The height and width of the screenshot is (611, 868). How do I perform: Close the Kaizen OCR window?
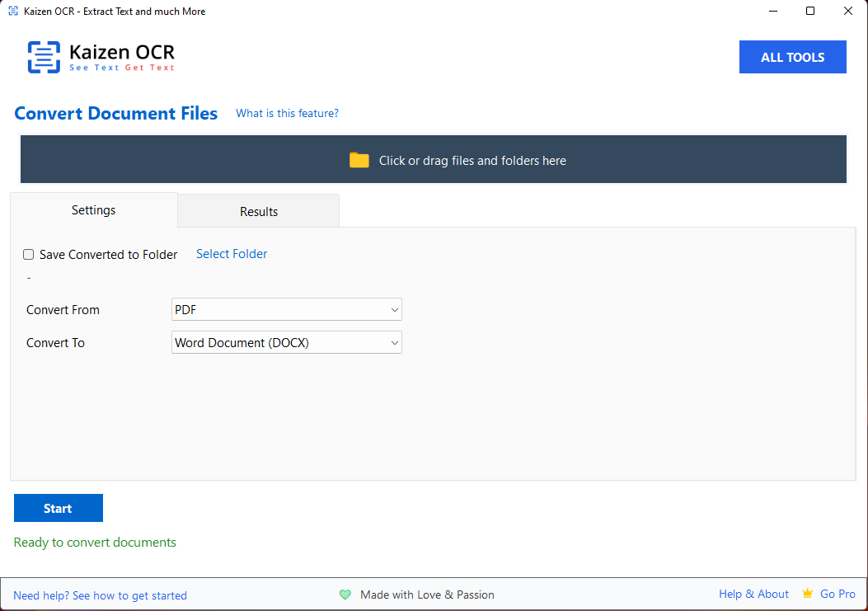(848, 12)
